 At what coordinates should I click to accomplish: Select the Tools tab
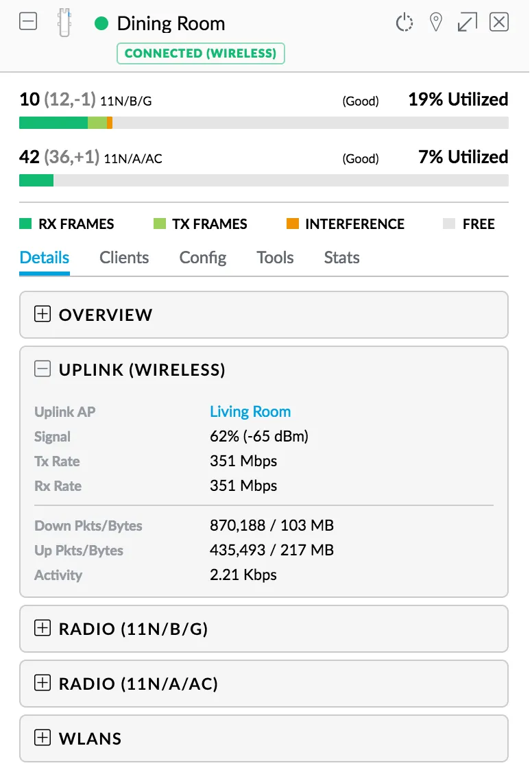point(275,258)
